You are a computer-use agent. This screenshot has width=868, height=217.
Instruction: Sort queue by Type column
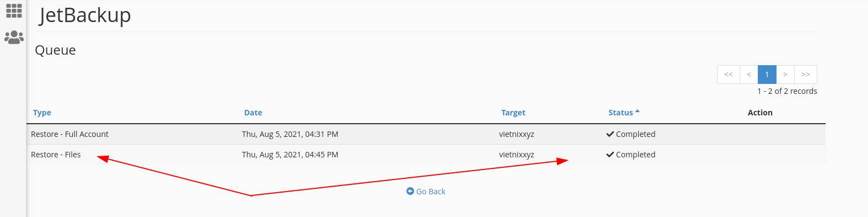click(x=42, y=113)
